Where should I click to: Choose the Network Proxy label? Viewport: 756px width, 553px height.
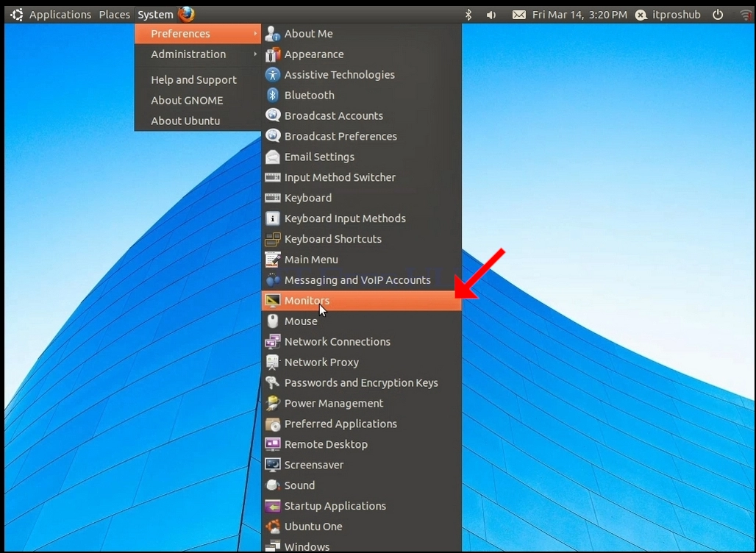321,362
